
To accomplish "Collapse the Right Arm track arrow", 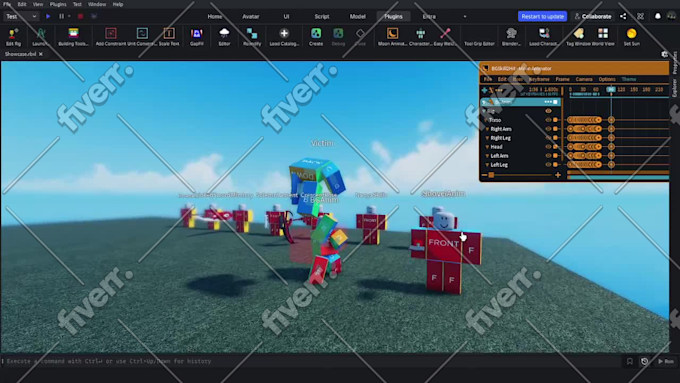I will click(487, 129).
